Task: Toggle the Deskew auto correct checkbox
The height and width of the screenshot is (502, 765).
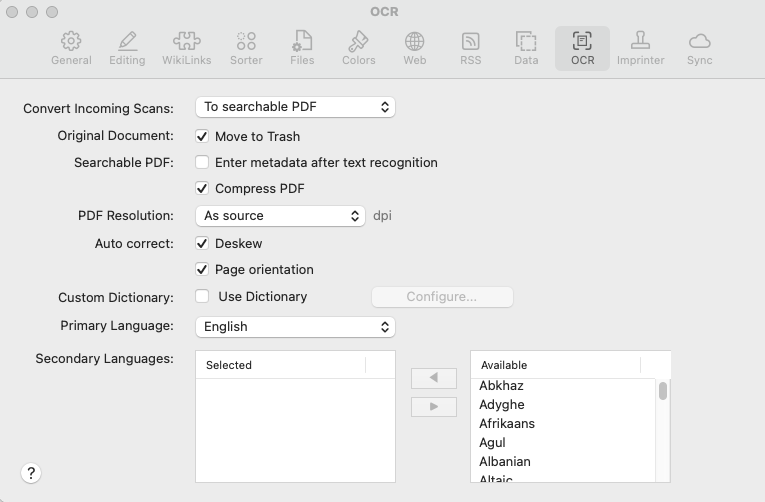Action: point(202,243)
